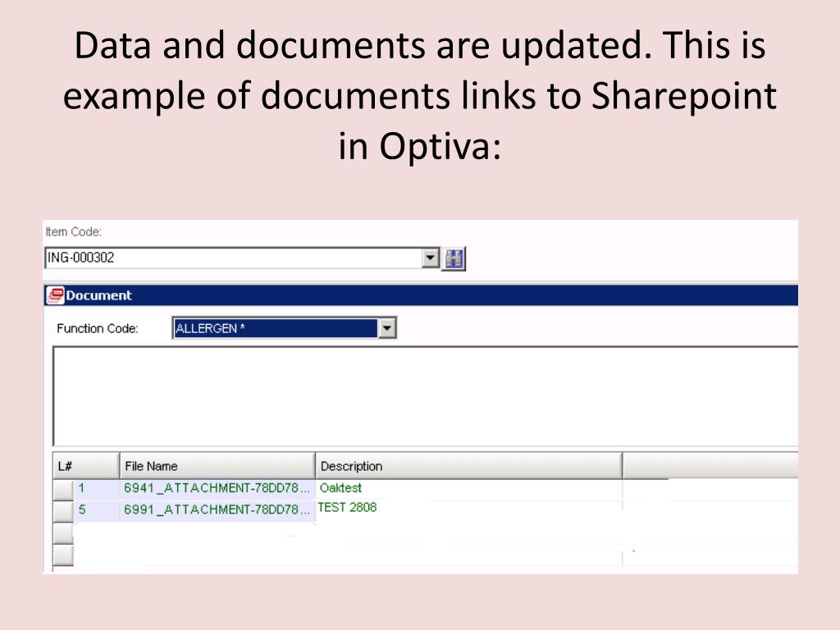Select row header button for line 1
840x630 pixels.
click(63, 490)
